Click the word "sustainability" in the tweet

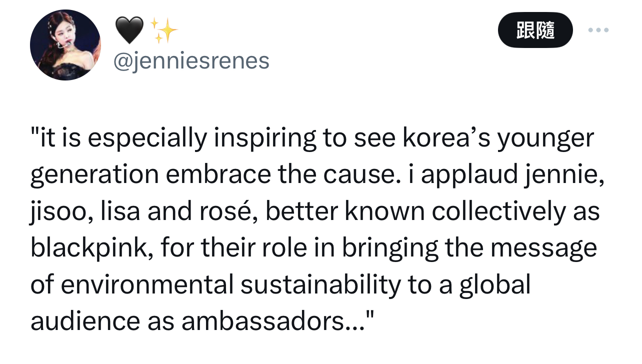tap(320, 285)
